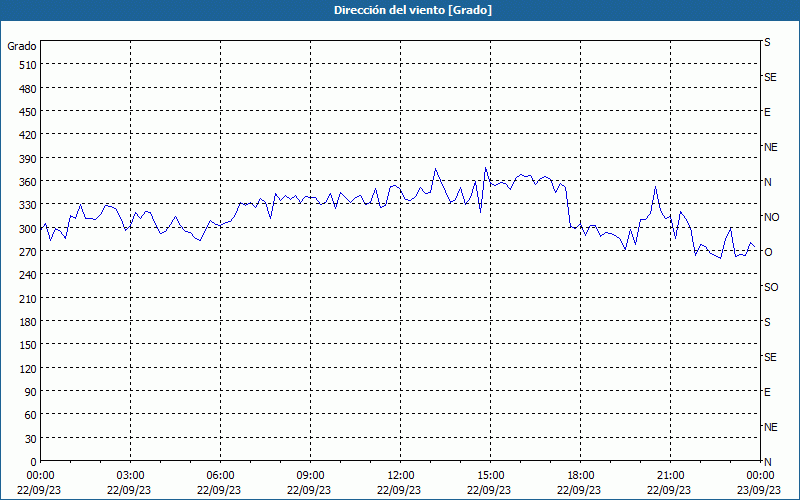Pick the "18:00" time label
800x500 pixels.
click(581, 476)
